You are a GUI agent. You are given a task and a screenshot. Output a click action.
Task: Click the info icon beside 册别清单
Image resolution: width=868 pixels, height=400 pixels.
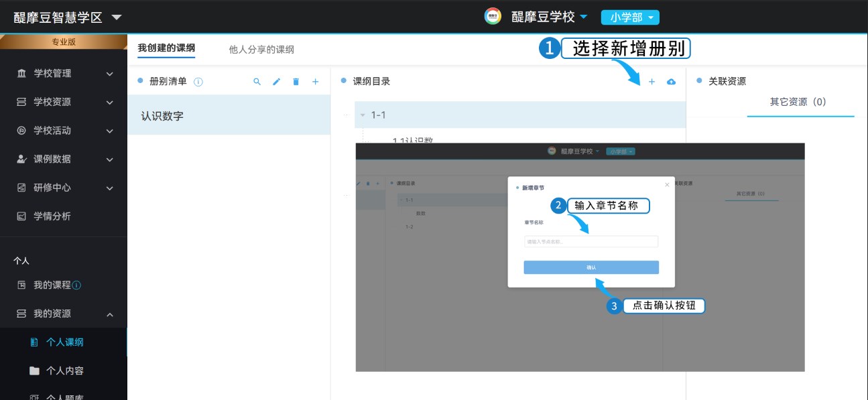[198, 82]
